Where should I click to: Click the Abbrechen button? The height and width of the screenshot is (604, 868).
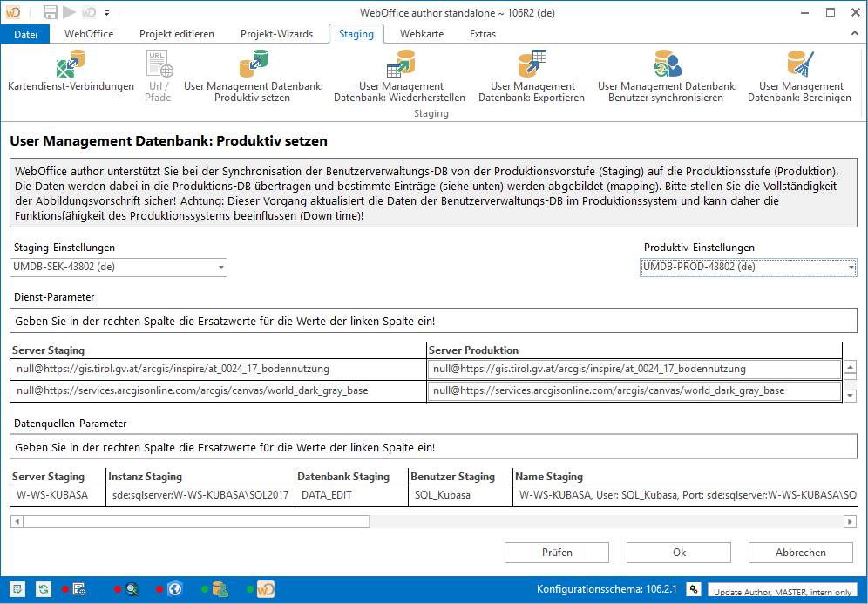[800, 552]
